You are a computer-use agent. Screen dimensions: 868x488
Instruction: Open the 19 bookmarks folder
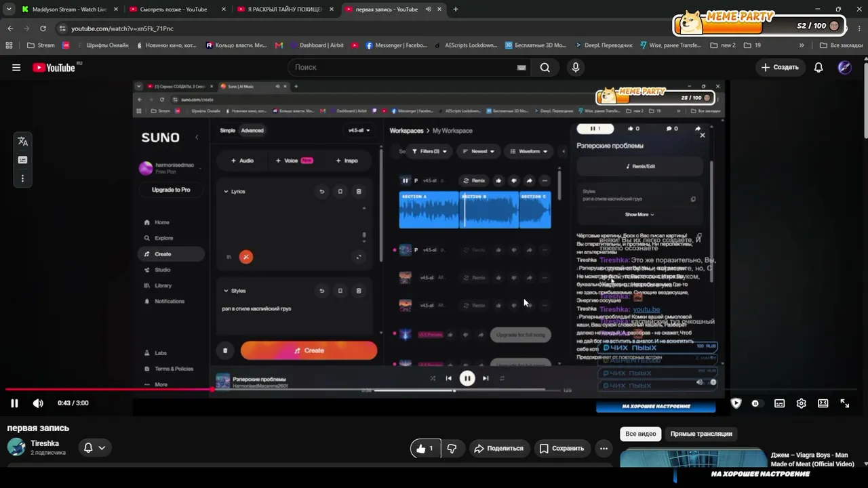coord(752,45)
